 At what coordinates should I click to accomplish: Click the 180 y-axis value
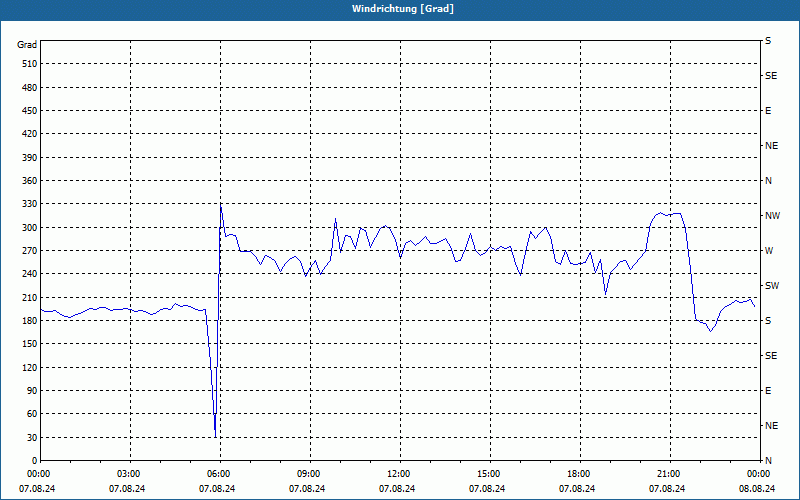coord(30,321)
